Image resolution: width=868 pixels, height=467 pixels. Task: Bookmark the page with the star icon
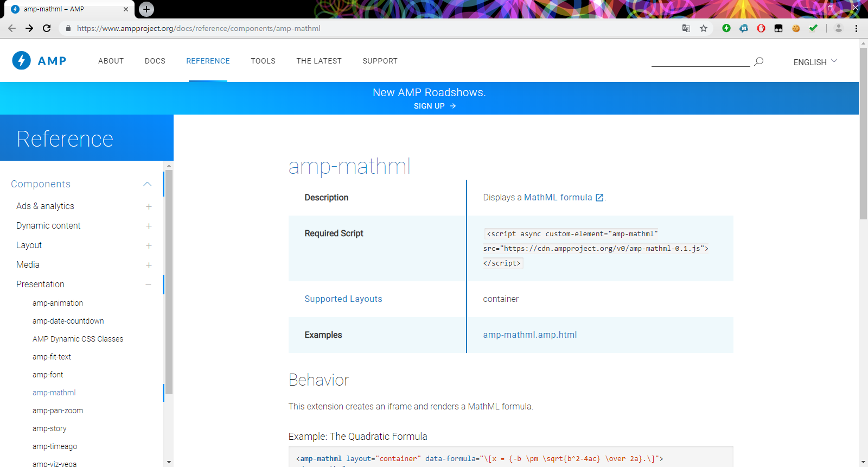tap(704, 28)
